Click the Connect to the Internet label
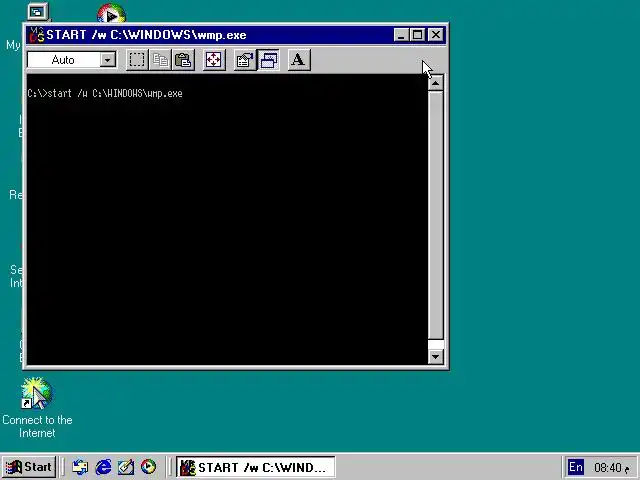 click(x=37, y=427)
